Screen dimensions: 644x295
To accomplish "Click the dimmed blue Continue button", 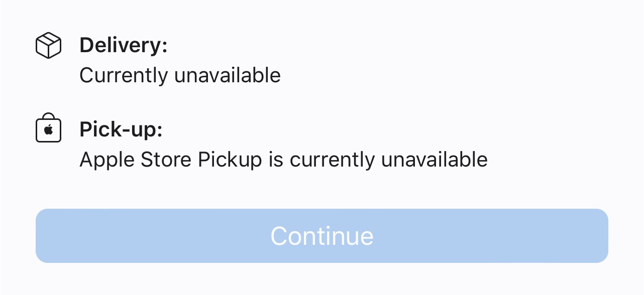I will point(321,236).
